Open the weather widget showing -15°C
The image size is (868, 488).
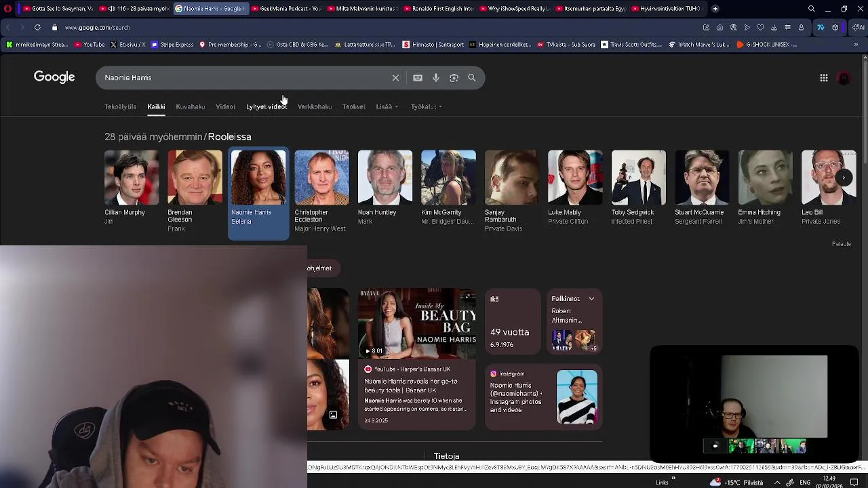pyautogui.click(x=736, y=483)
